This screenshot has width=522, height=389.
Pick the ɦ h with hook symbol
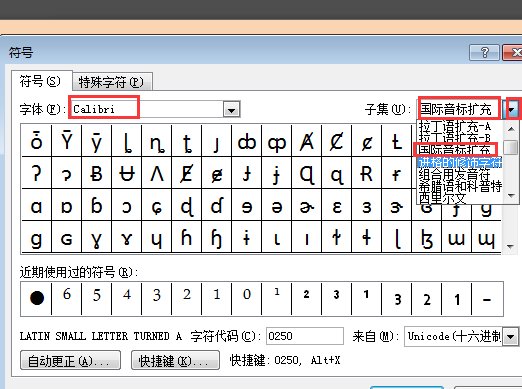[x=187, y=237]
